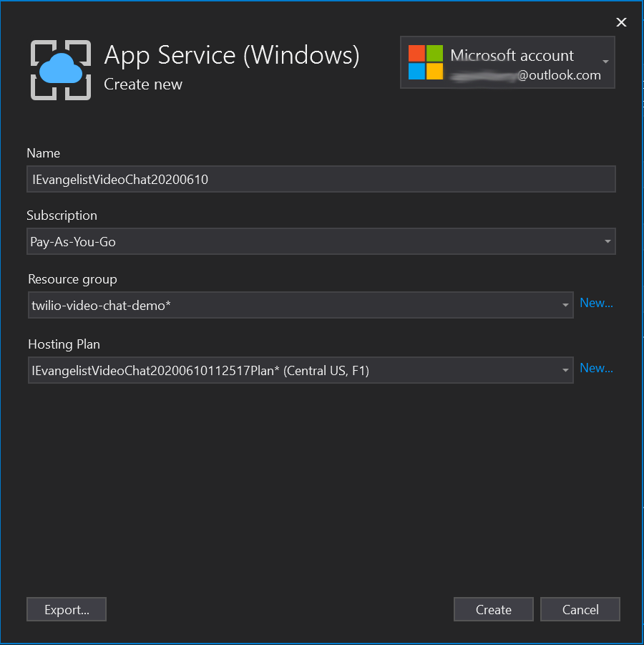Close the App Service dialog
The height and width of the screenshot is (645, 644).
click(621, 22)
